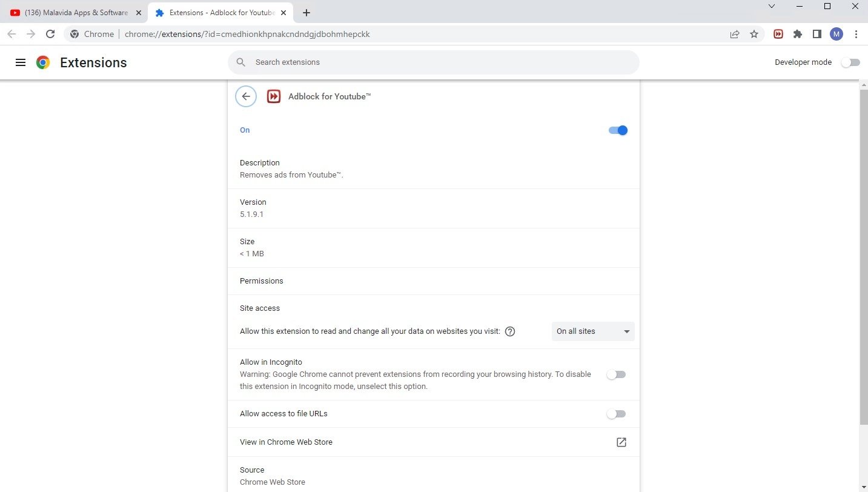The height and width of the screenshot is (492, 868).
Task: Click the 'Adblock for Youtube™' title text
Action: (330, 96)
